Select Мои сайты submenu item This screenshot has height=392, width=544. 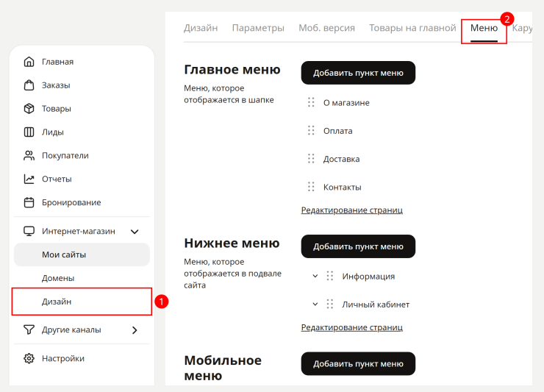coord(82,254)
